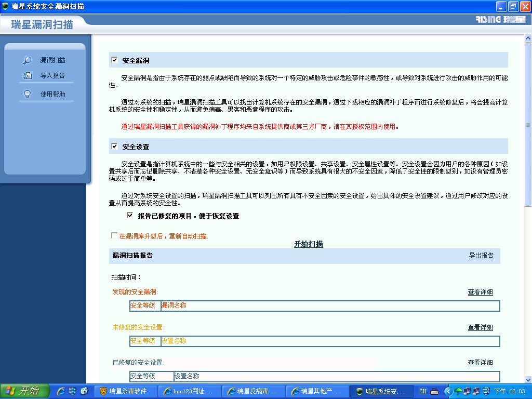Image resolution: width=532 pixels, height=399 pixels.
Task: Click the magnifier icon for 漏洞扫描
Action: point(28,60)
